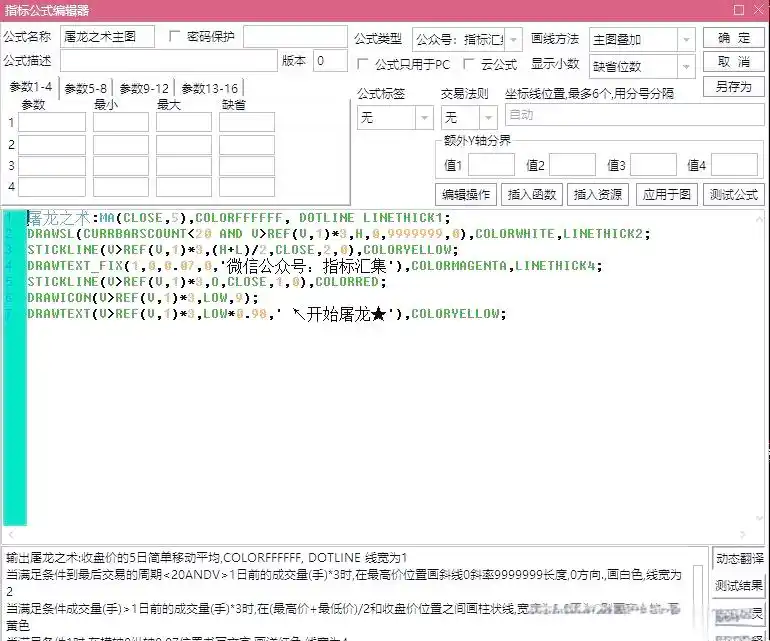The width and height of the screenshot is (770, 641).
Task: Click the text 开始屠龙★ in code
Action: coord(346,314)
